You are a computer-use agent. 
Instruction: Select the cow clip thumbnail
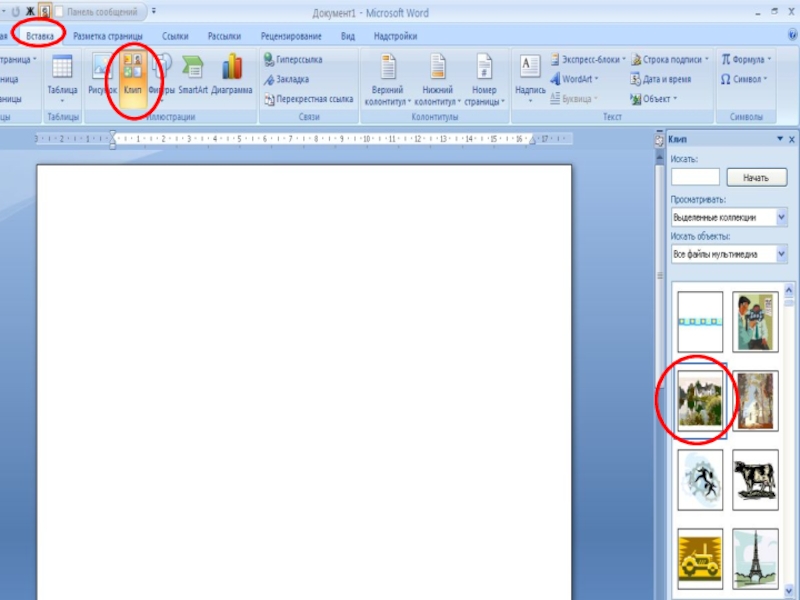coord(756,480)
